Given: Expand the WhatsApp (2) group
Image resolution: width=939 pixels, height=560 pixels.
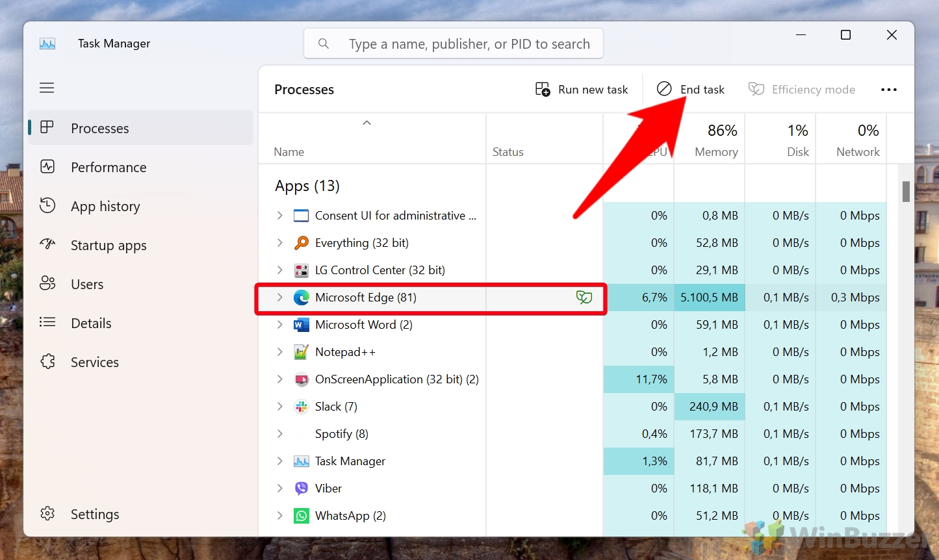Looking at the screenshot, I should click(279, 516).
